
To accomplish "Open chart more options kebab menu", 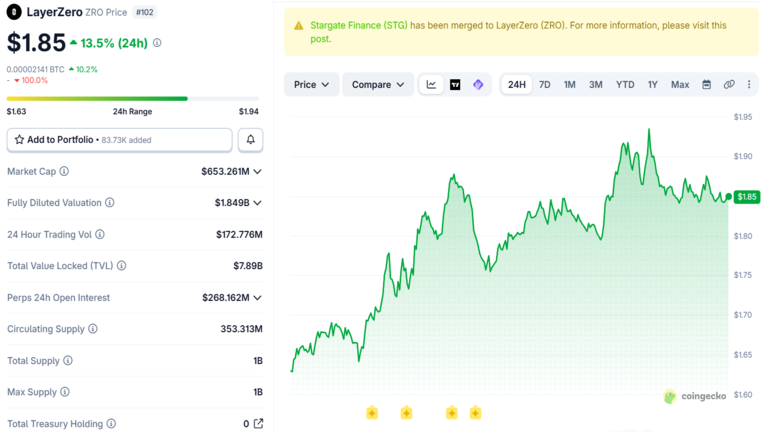I will coord(749,85).
